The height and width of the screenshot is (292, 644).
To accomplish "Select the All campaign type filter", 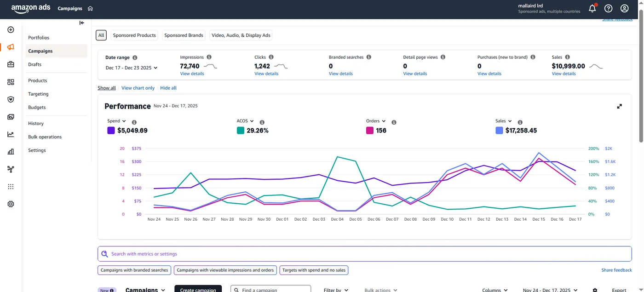I will (101, 35).
